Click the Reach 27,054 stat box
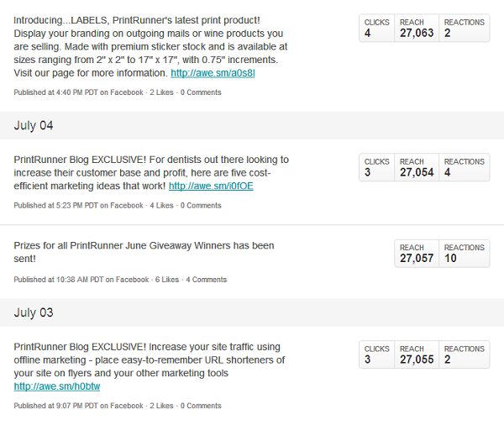This screenshot has height=425, width=504. (x=417, y=167)
